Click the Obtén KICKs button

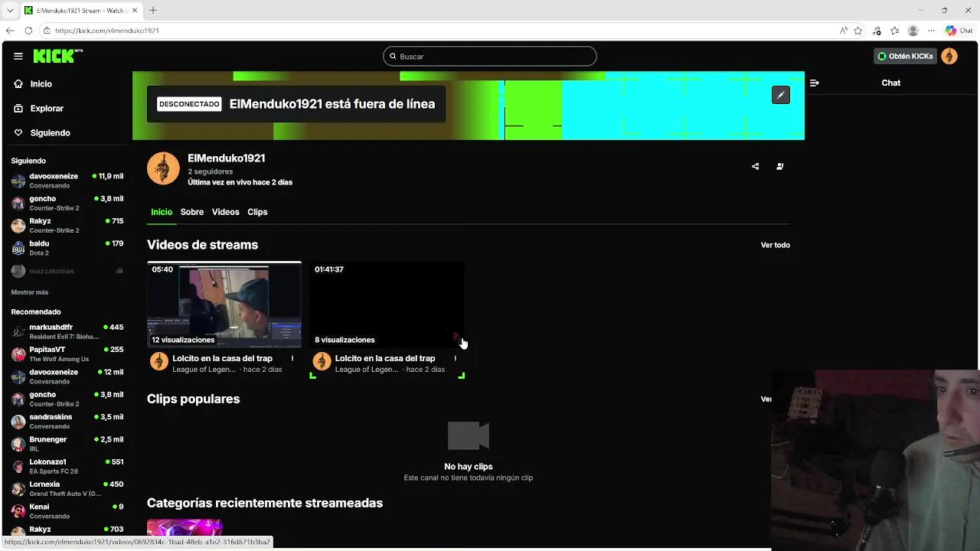pyautogui.click(x=905, y=56)
